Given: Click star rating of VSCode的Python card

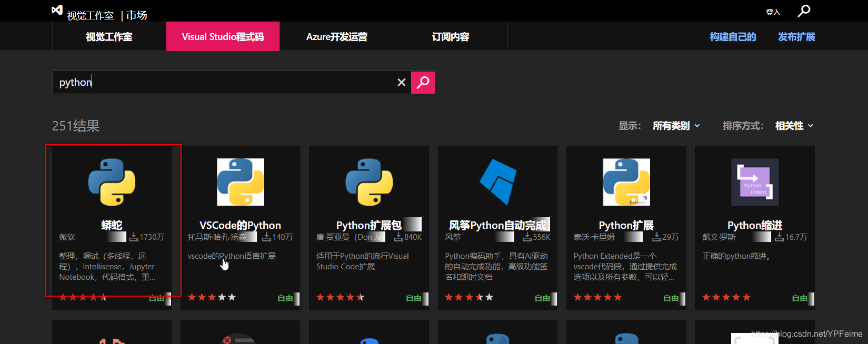Looking at the screenshot, I should [212, 297].
